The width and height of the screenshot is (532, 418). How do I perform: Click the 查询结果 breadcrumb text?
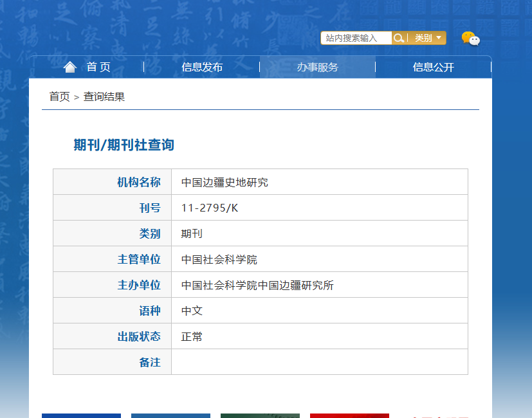pos(104,96)
